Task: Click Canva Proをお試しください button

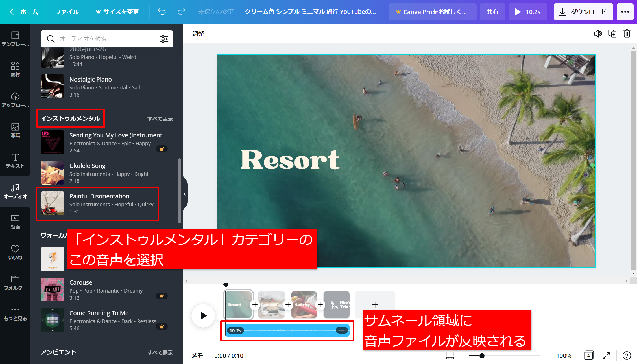Action: click(433, 12)
